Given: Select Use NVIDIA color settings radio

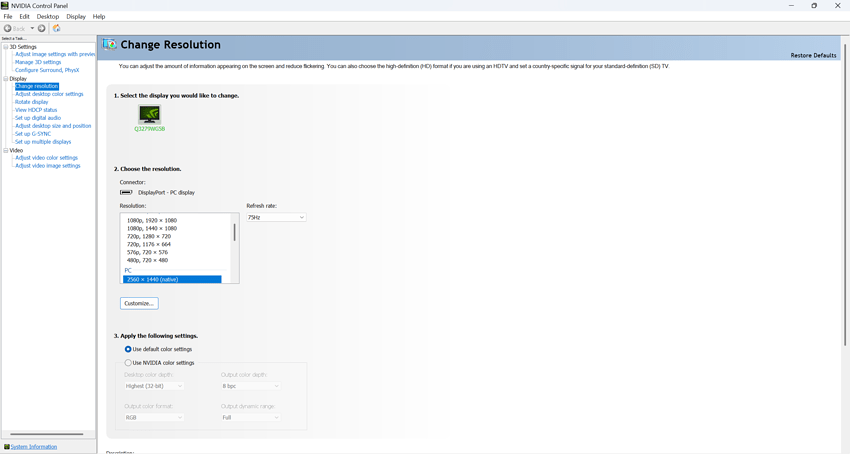Looking at the screenshot, I should (x=128, y=363).
